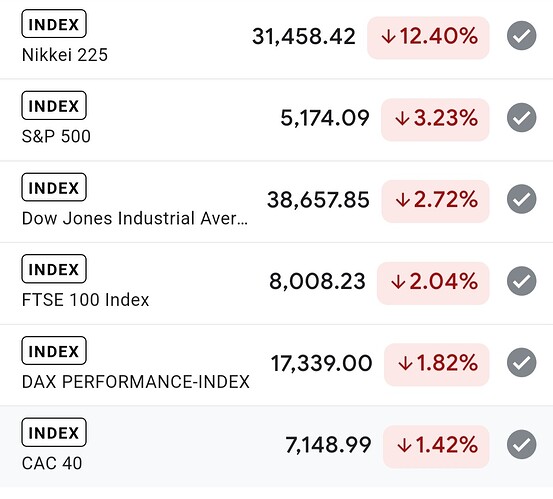Click the INDEX badge above FTSE 100
This screenshot has width=553, height=499.
point(54,269)
